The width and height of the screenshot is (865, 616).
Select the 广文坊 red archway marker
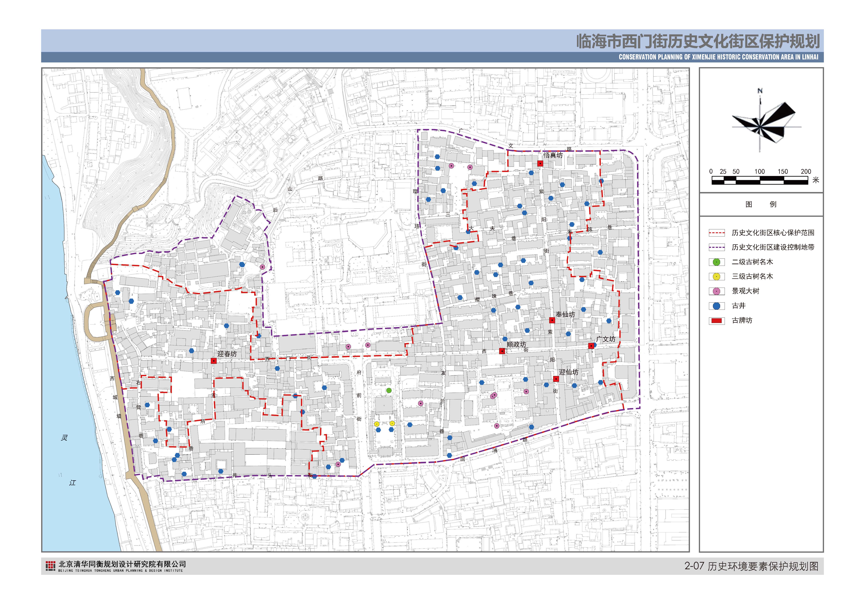pyautogui.click(x=591, y=345)
